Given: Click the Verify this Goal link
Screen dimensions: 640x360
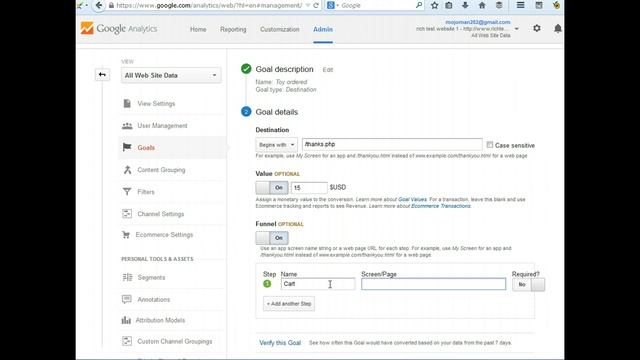Looking at the screenshot, I should [x=280, y=343].
